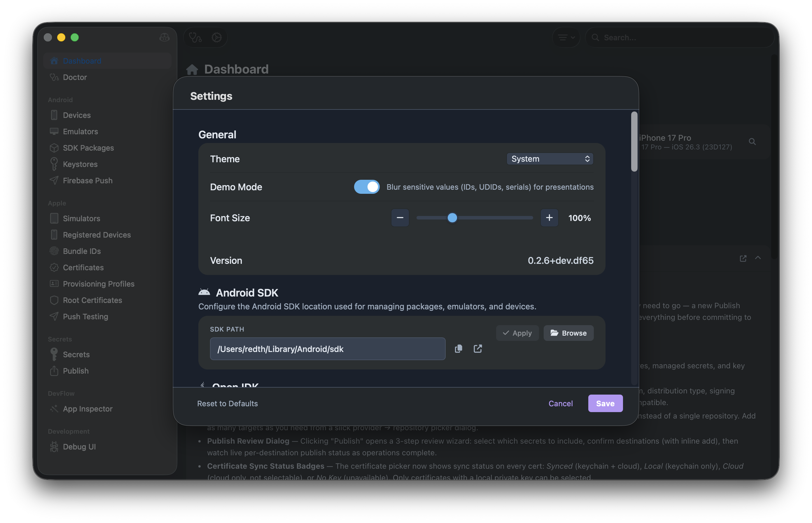This screenshot has width=812, height=523.
Task: Open Provisioning Profiles under Apple
Action: click(x=98, y=284)
